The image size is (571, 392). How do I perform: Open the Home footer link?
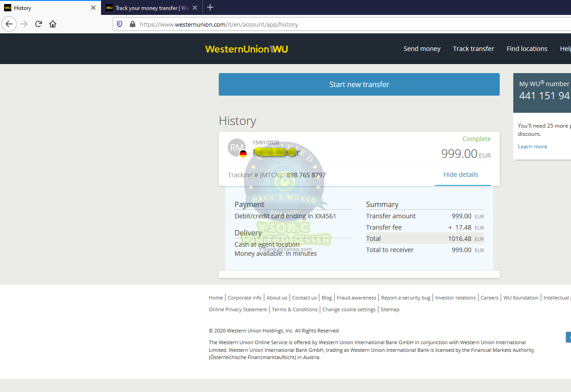(x=216, y=298)
